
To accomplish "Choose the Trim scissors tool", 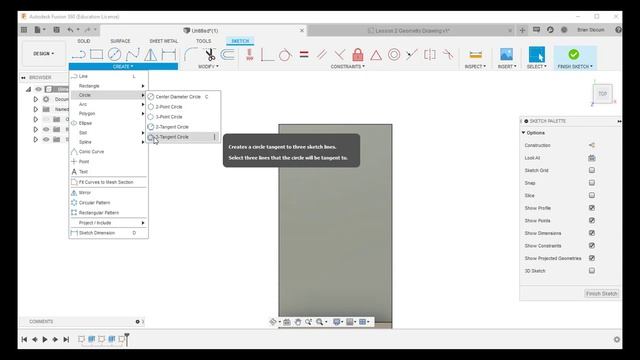I will coord(210,54).
